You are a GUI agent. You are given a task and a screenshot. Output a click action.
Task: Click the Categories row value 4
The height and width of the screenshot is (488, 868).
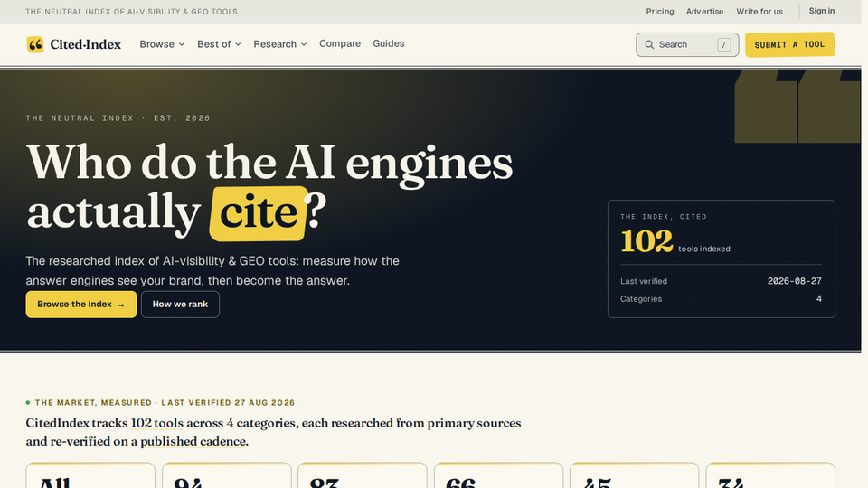point(819,299)
